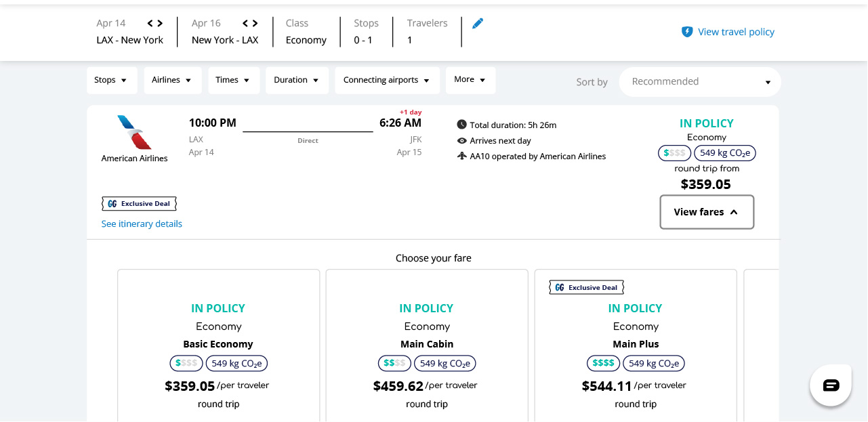The width and height of the screenshot is (868, 422).
Task: Click View travel policy link
Action: (736, 32)
